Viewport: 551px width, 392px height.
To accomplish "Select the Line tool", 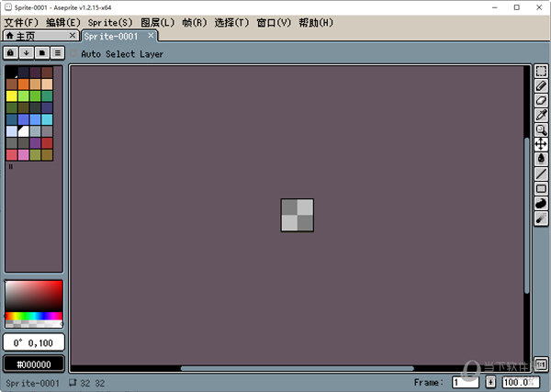I will (541, 174).
